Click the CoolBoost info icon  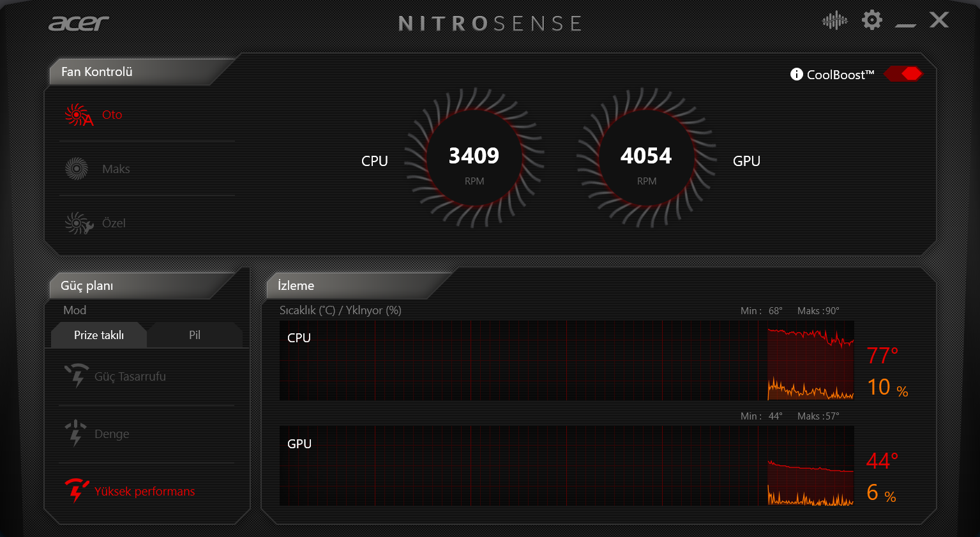coord(796,74)
